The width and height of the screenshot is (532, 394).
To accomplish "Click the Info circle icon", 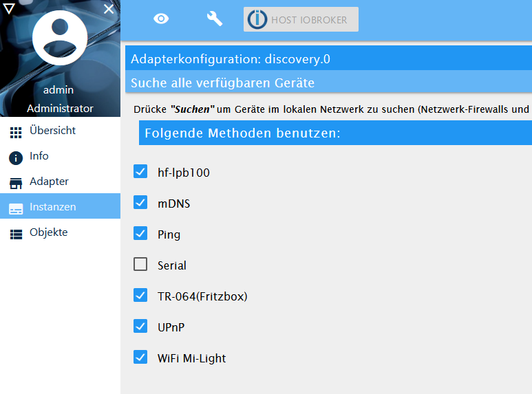I will pyautogui.click(x=16, y=157).
